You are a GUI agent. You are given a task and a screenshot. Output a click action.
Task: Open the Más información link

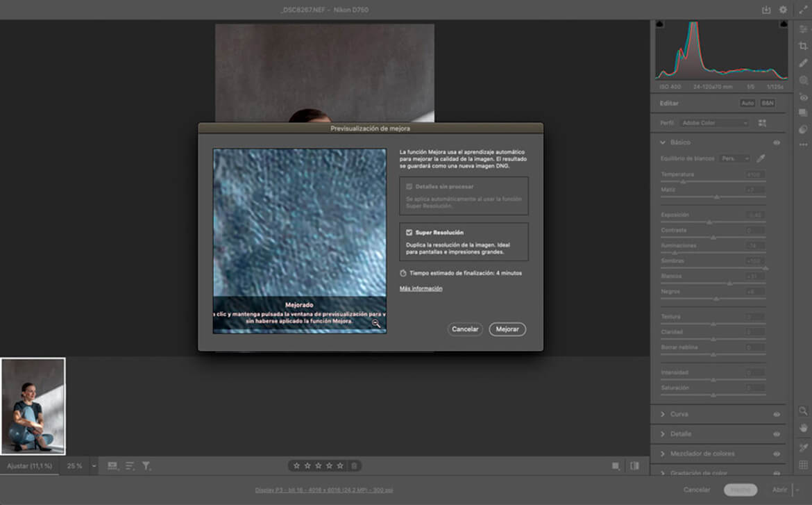click(421, 288)
